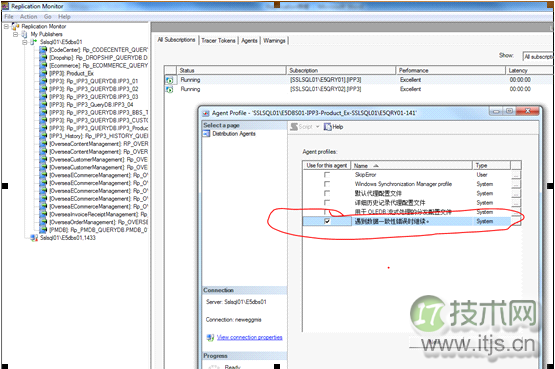Screen dimensions: 555x369
Task: Collapse the Salsql01\E5dbs01 publisher node
Action: pos(24,42)
